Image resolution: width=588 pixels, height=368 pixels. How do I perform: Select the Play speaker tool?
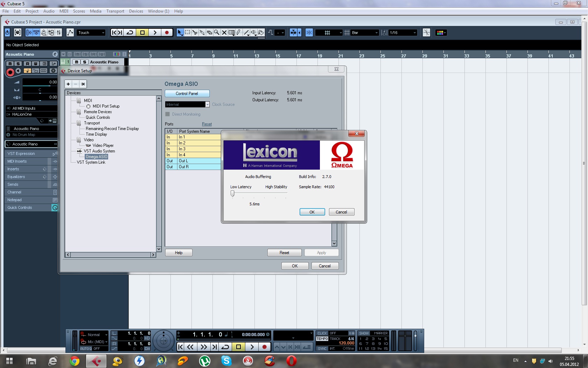coord(254,33)
